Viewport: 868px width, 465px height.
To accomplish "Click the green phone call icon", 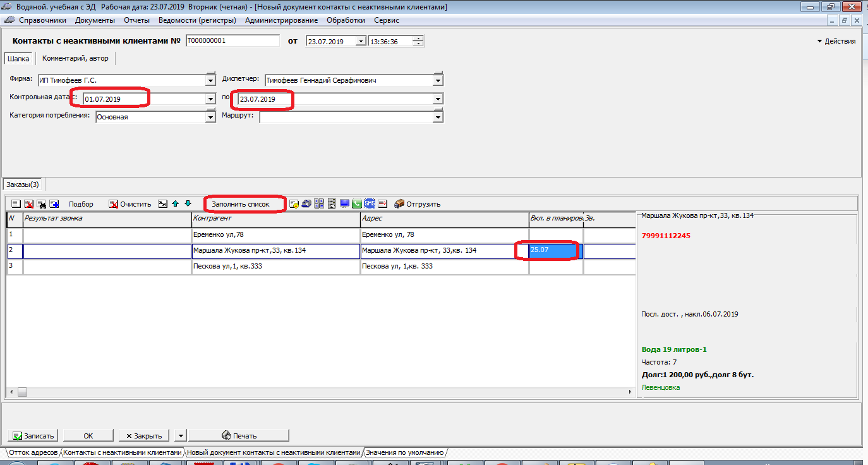I will tap(357, 203).
